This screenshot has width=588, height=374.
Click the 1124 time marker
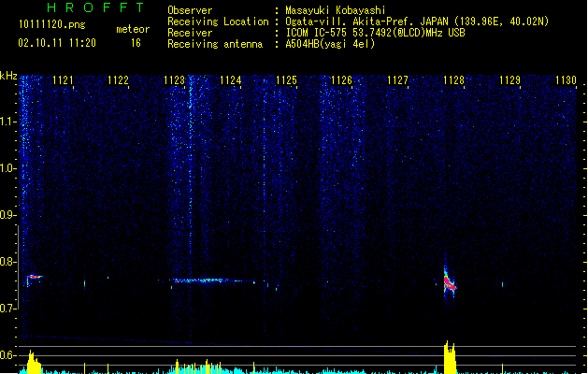tap(230, 80)
